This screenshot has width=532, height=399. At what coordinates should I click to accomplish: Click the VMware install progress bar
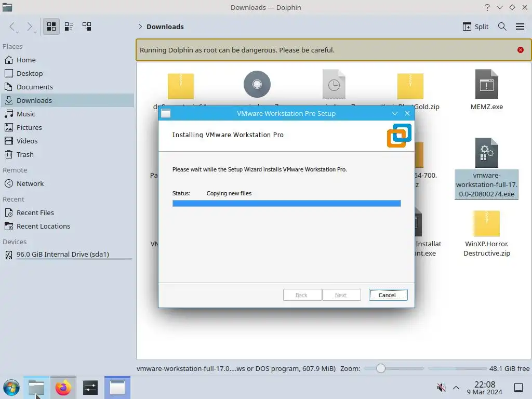(x=286, y=203)
